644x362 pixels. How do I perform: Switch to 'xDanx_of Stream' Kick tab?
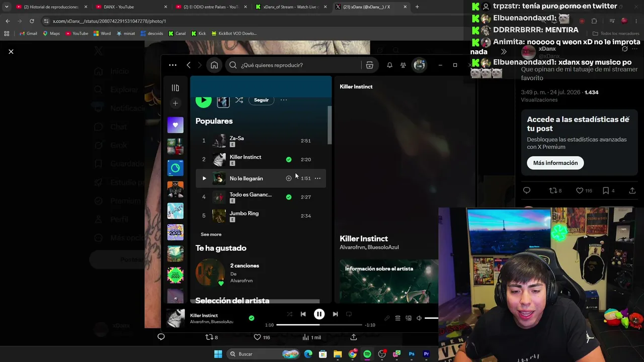click(x=291, y=7)
